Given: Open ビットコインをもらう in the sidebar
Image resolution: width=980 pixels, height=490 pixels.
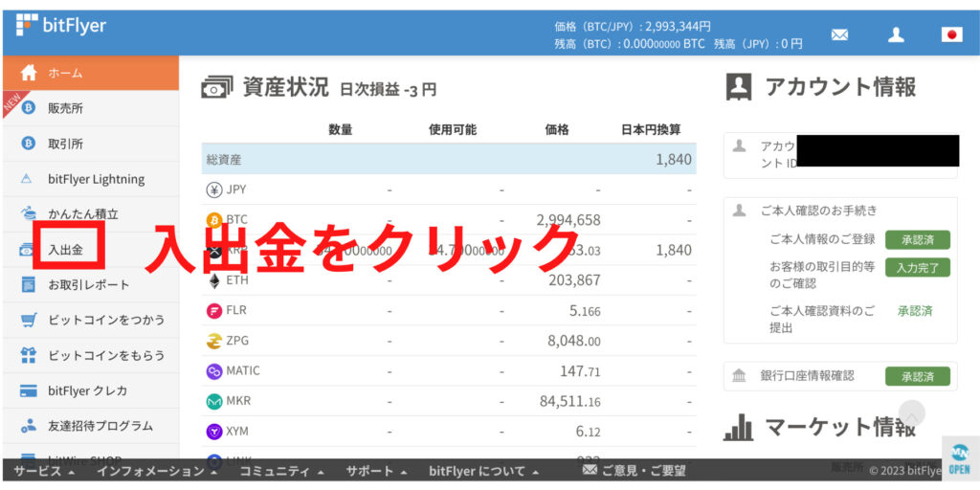Looking at the screenshot, I should [91, 355].
